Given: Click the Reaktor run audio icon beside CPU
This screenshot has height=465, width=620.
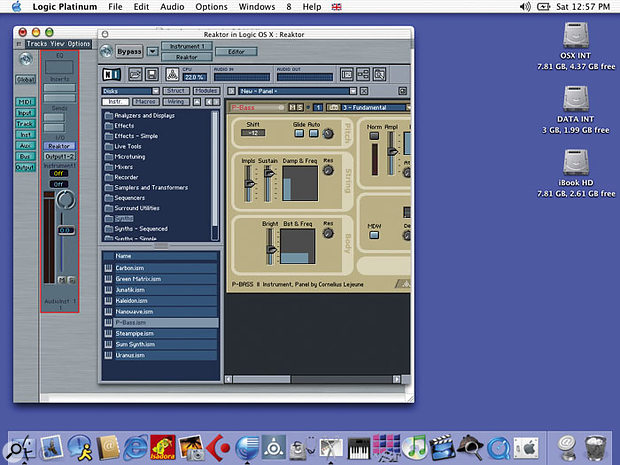Looking at the screenshot, I should (x=172, y=74).
